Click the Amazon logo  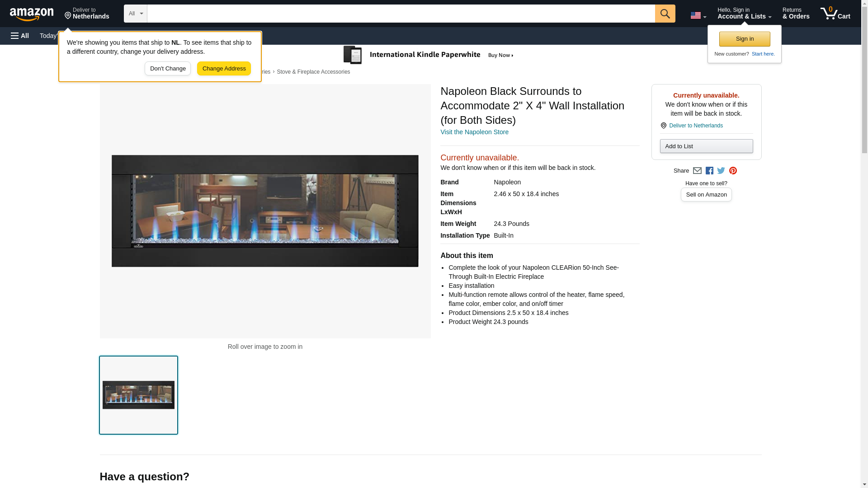tap(32, 14)
